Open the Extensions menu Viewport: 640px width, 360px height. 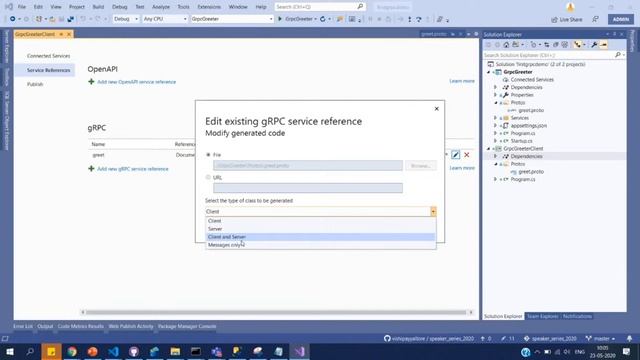click(x=209, y=7)
